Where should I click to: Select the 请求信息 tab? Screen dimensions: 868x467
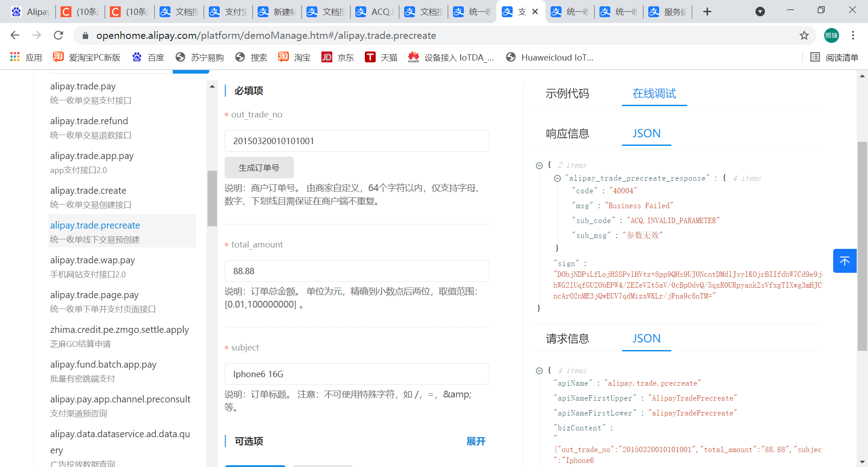pos(567,339)
